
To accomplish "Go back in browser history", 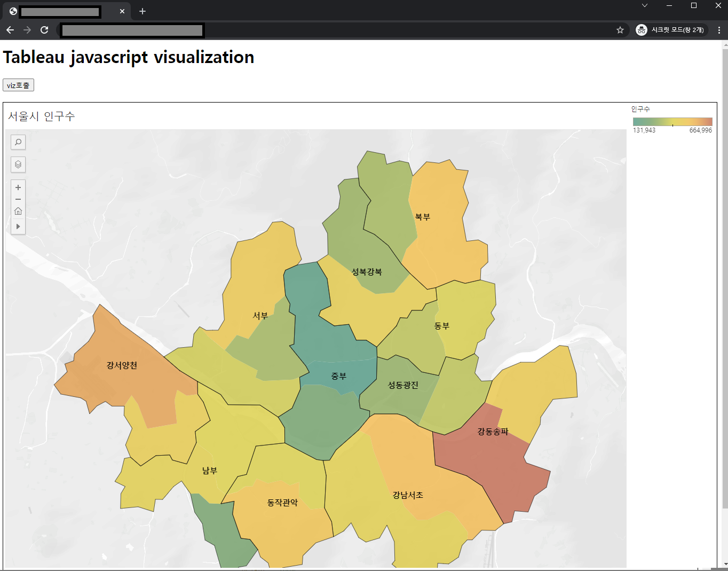I will tap(10, 30).
